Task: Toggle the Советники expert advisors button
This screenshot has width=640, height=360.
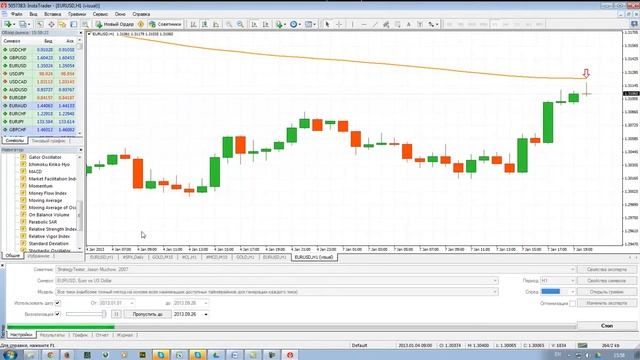Action: [165, 24]
